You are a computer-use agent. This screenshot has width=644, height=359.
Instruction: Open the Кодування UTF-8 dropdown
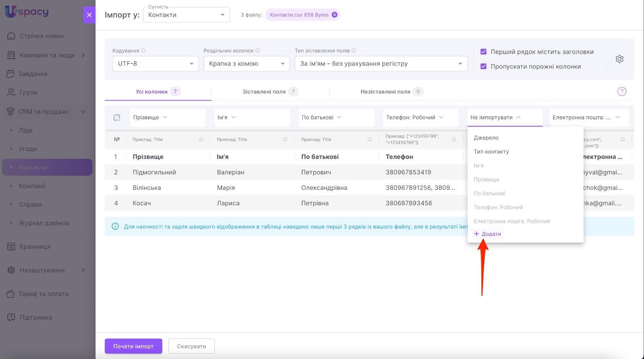click(x=155, y=64)
